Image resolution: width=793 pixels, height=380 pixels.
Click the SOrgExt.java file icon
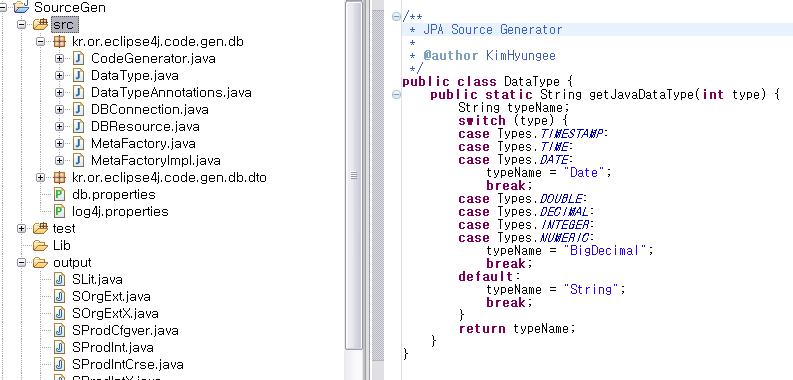coord(60,297)
